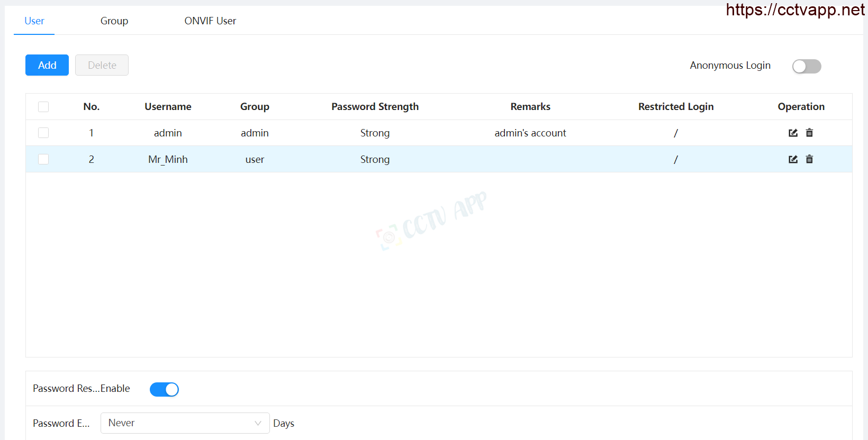Screen dimensions: 868x440
Task: Select the User tab
Action: 34,21
